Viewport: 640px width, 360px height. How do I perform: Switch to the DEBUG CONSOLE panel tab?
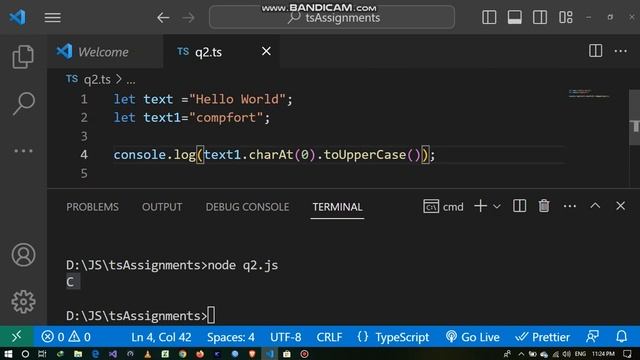(247, 207)
